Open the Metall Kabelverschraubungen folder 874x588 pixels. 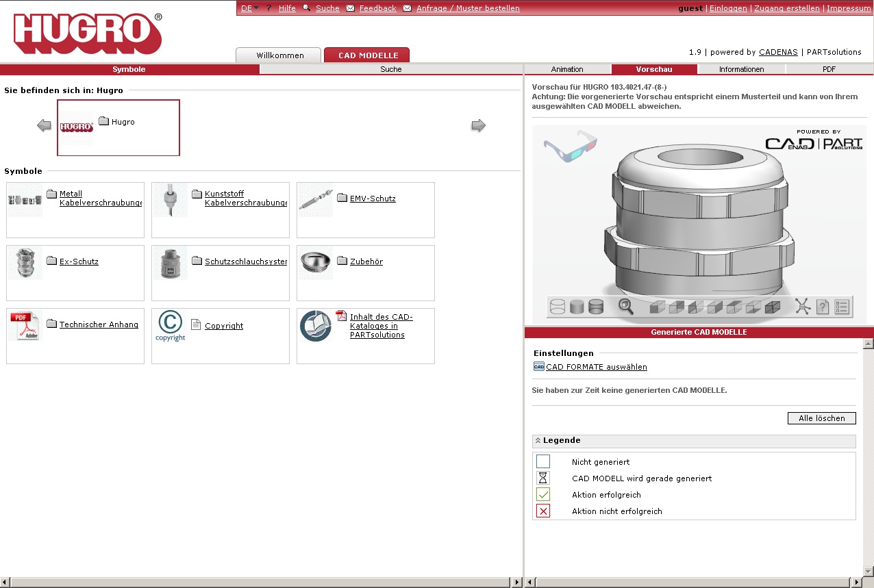click(x=100, y=199)
